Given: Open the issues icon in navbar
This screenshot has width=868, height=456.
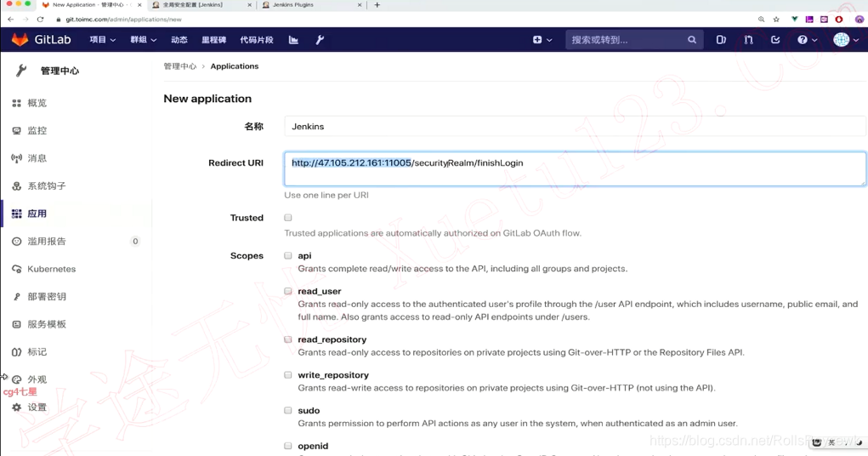Looking at the screenshot, I should click(721, 40).
